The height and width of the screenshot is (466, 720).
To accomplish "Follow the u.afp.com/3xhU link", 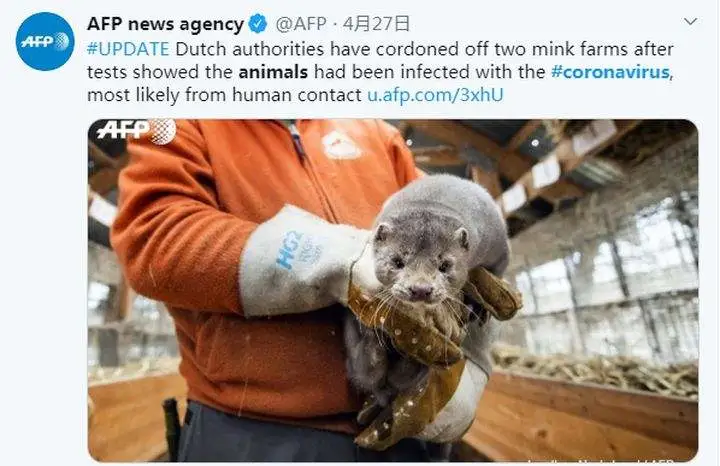I will click(435, 95).
